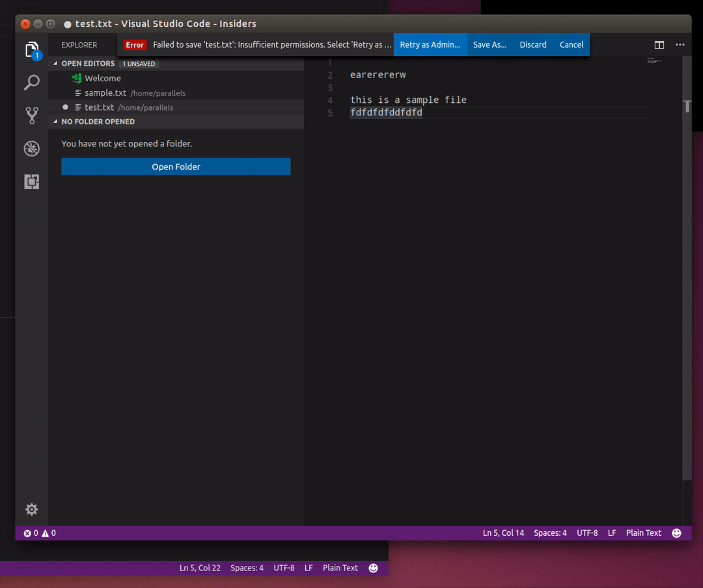Click Ln 5, Col 22 in background window

tap(200, 568)
